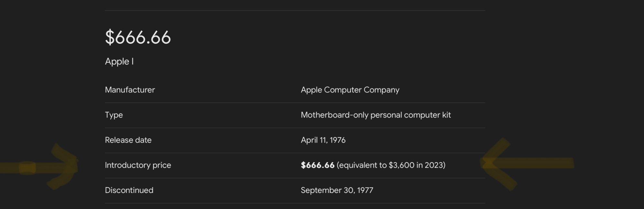The image size is (644, 209).
Task: Click the bold $666.66 price value
Action: [x=317, y=165]
